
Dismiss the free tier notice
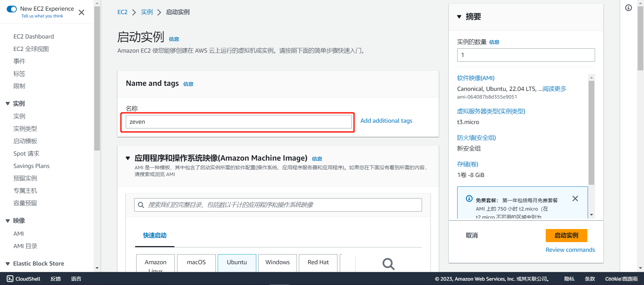pos(575,198)
